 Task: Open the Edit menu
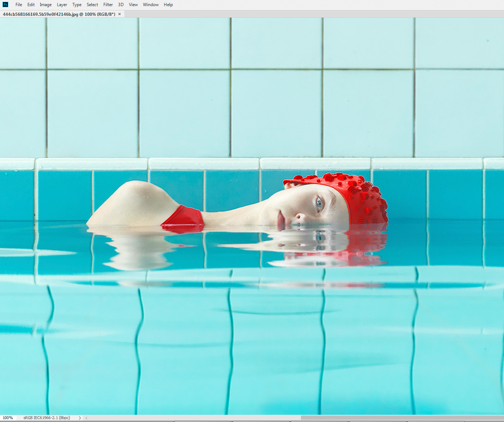coord(31,5)
